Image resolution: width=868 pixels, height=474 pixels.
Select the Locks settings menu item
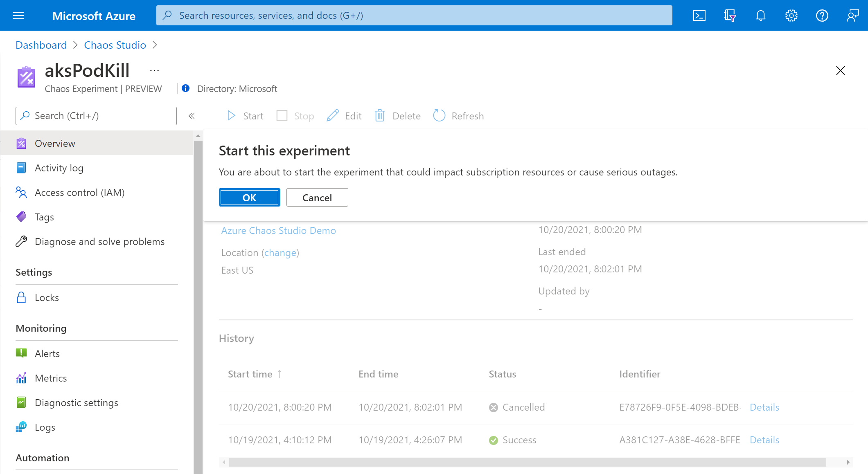47,297
